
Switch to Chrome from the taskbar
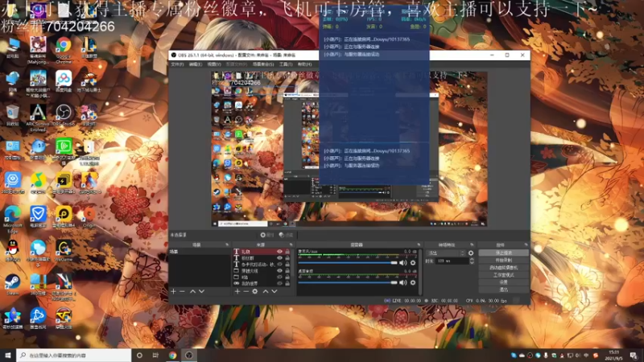172,356
